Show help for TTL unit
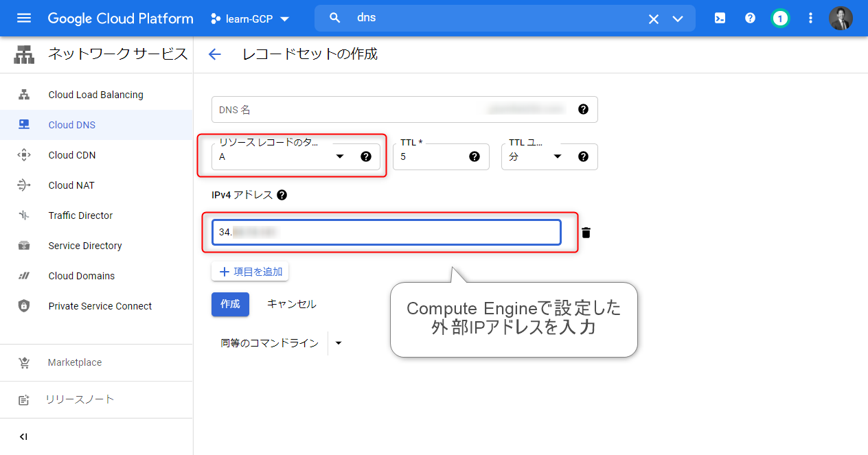This screenshot has height=455, width=868. click(583, 156)
